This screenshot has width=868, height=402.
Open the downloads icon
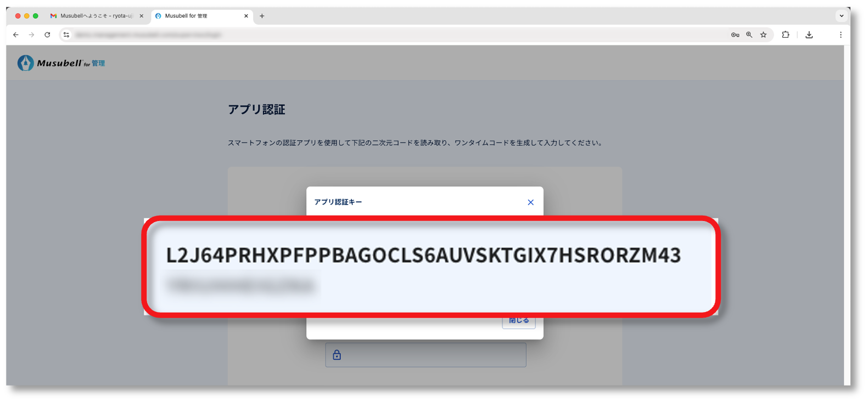coord(809,35)
